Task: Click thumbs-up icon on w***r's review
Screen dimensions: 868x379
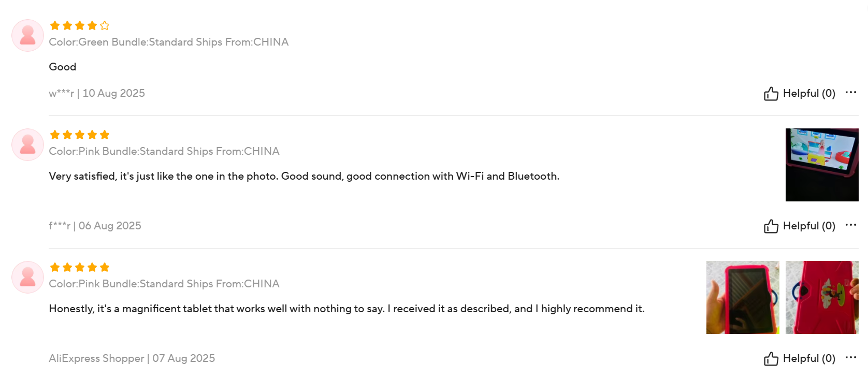Action: 771,94
